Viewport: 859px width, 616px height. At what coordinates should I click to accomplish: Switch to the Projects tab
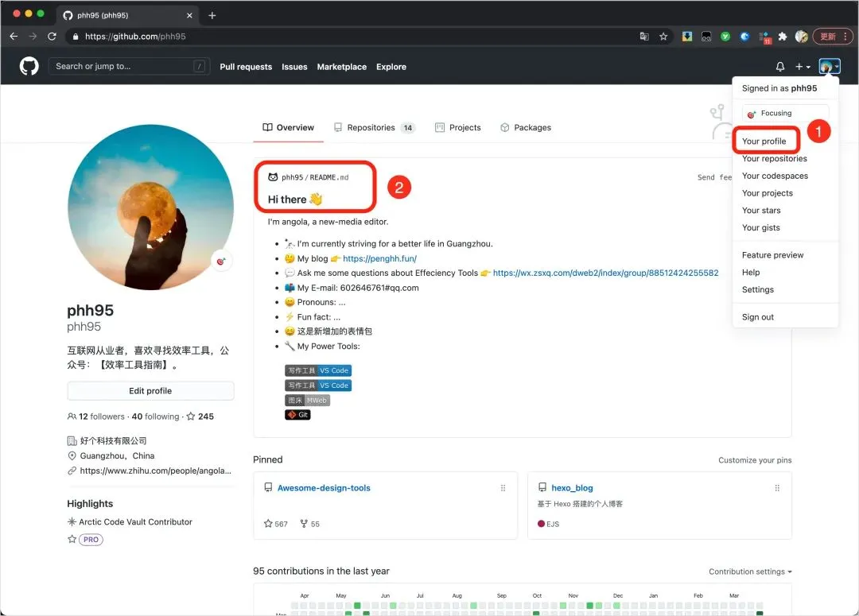click(458, 128)
